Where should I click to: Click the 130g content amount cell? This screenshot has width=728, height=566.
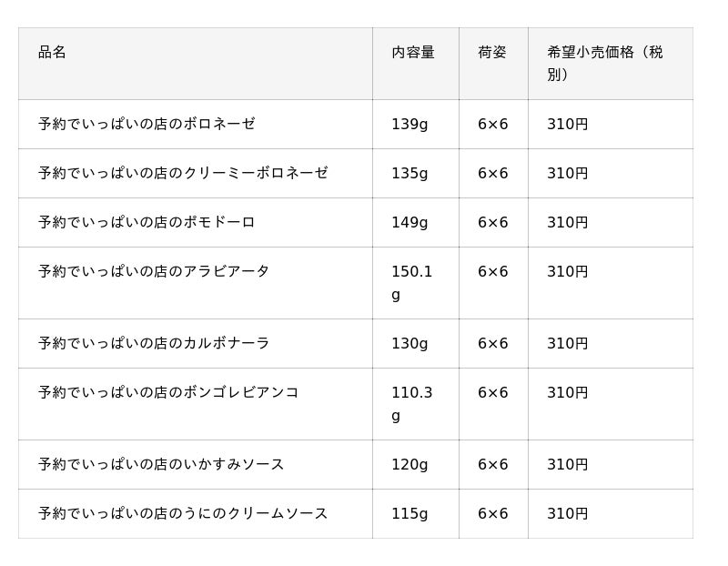(409, 343)
